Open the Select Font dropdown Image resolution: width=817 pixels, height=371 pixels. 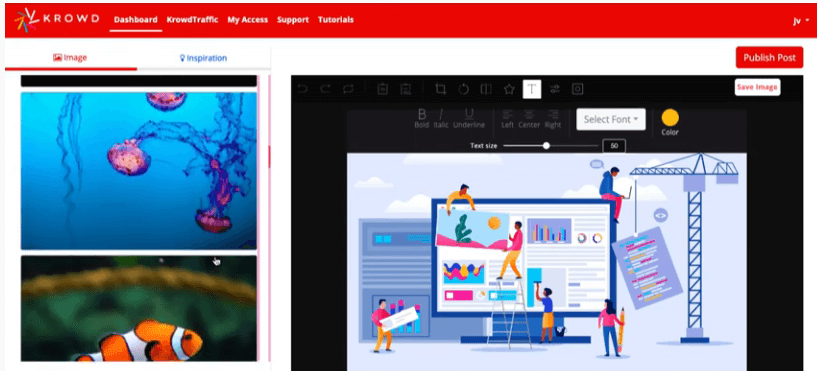tap(611, 119)
